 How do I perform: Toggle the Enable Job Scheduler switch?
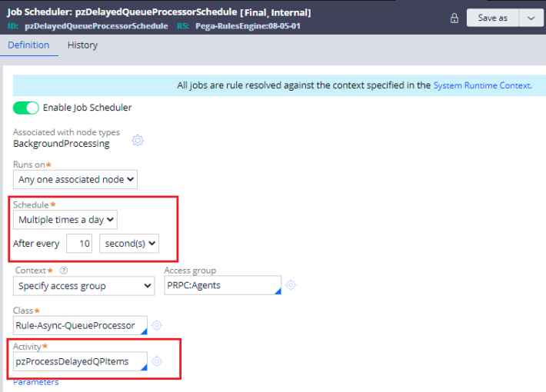pos(26,108)
